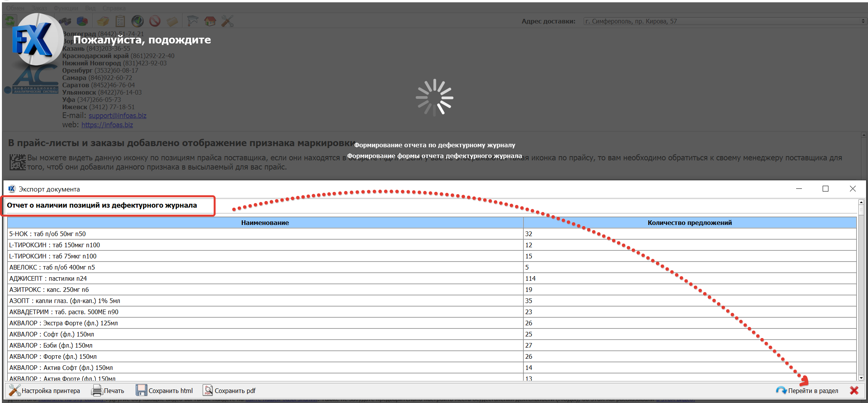Click the down arrow of report scrollbar

861,378
